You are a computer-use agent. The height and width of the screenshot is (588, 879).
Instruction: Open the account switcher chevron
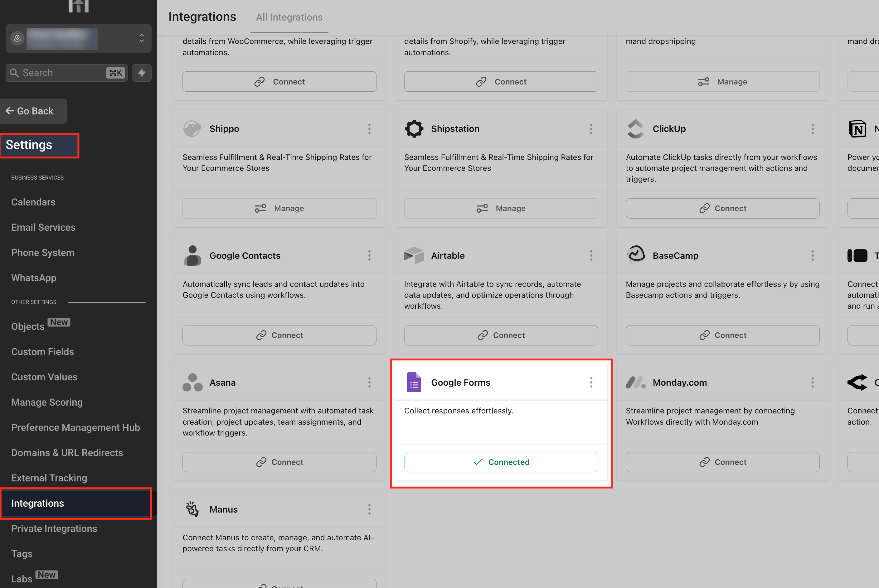coord(141,38)
